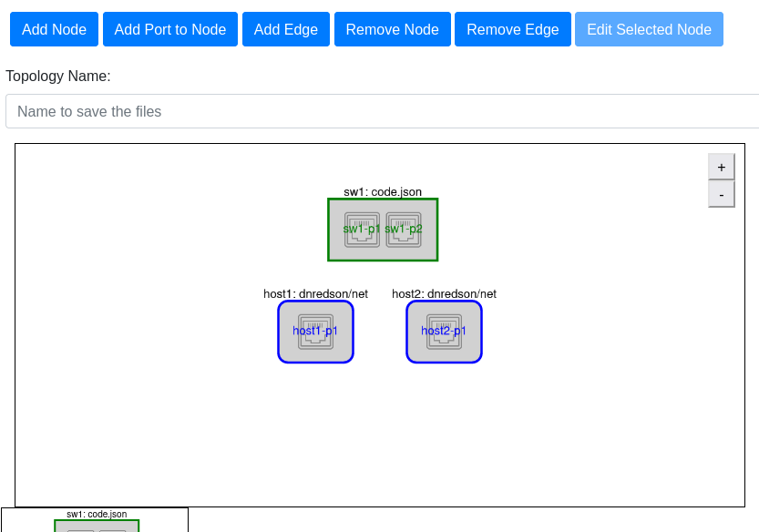Select the host2-p1 ethernet port
Viewport: 759px width, 532px height.
click(x=444, y=332)
